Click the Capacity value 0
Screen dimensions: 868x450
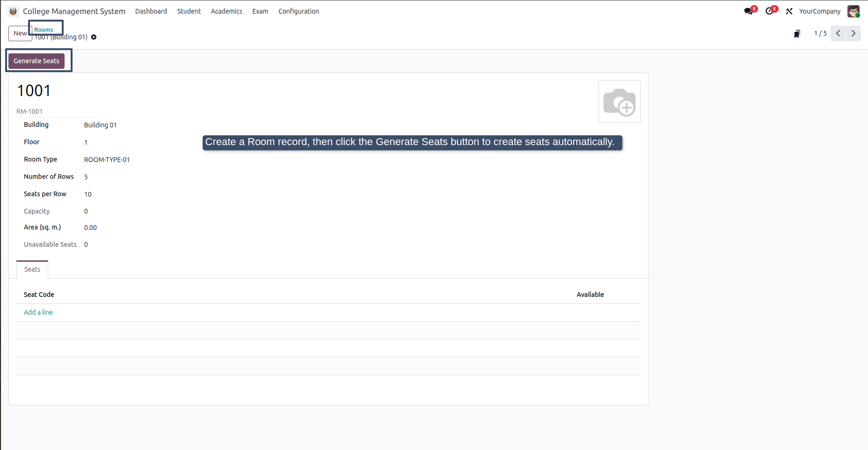tap(86, 211)
